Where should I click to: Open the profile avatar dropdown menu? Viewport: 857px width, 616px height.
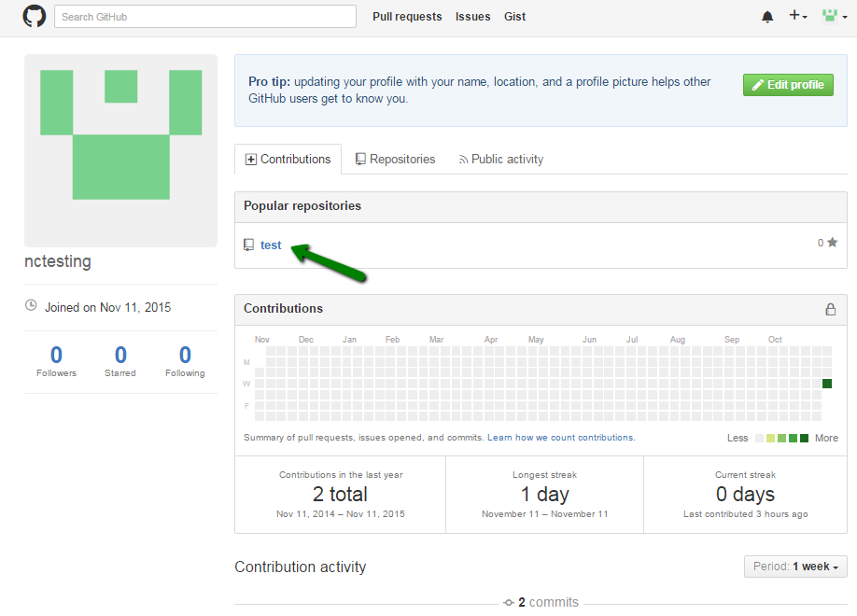(831, 16)
